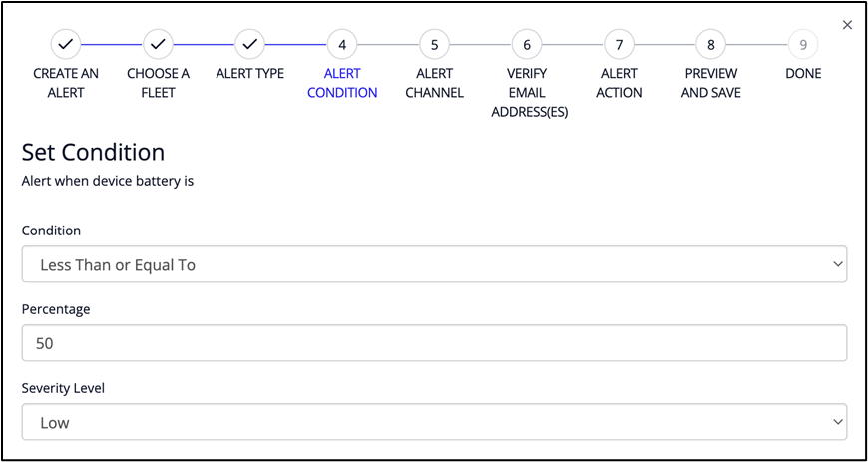Open step 8 circle in stepper

[711, 44]
